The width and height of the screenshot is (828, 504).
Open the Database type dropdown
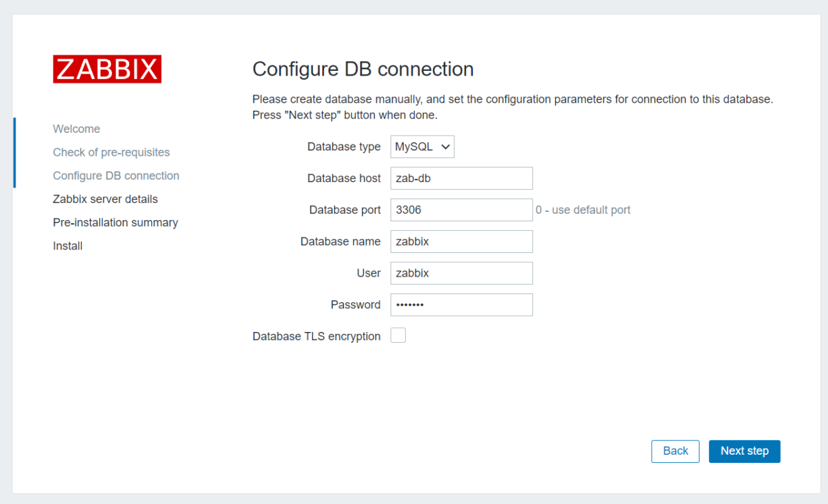(421, 146)
